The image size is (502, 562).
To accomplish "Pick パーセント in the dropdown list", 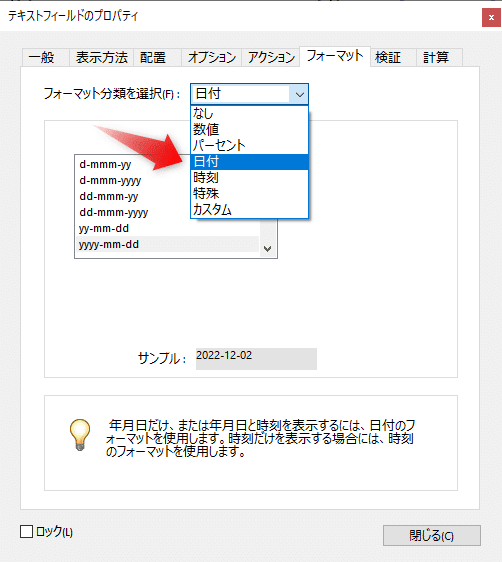I will click(249, 146).
